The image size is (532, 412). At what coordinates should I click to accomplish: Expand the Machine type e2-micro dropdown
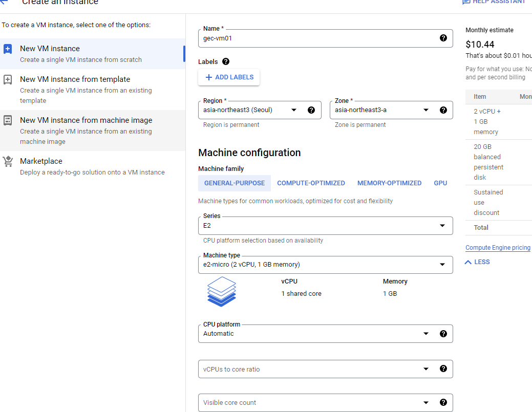point(325,265)
